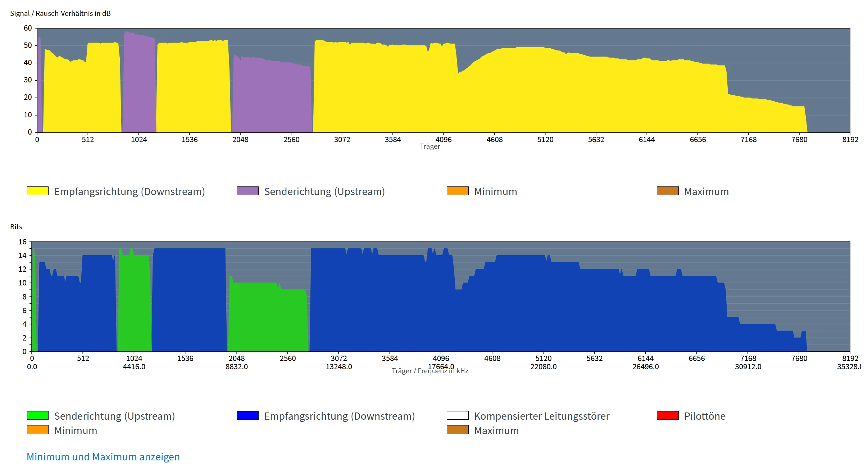The image size is (868, 469).
Task: Click brown Maximum swatch in the Bits legend
Action: 458,430
